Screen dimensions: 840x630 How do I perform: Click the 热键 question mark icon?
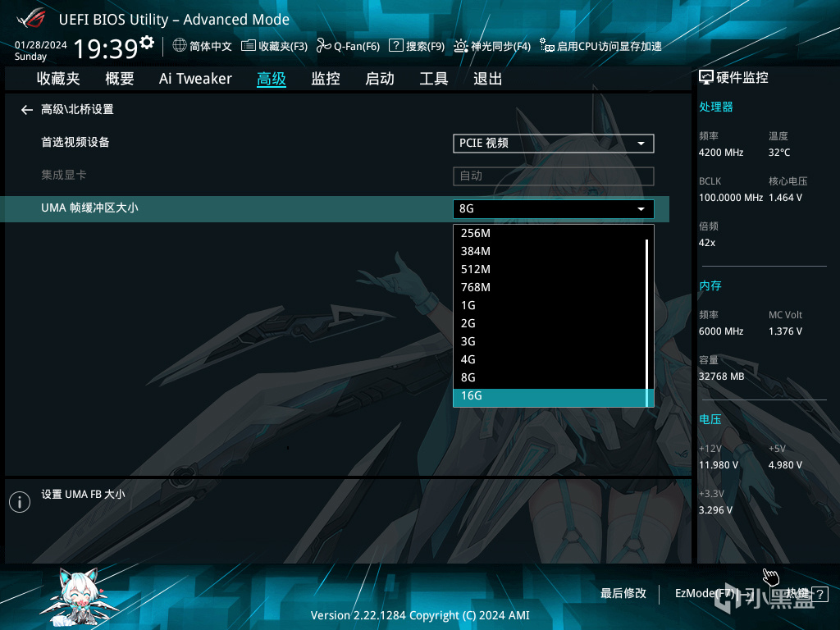coord(819,594)
